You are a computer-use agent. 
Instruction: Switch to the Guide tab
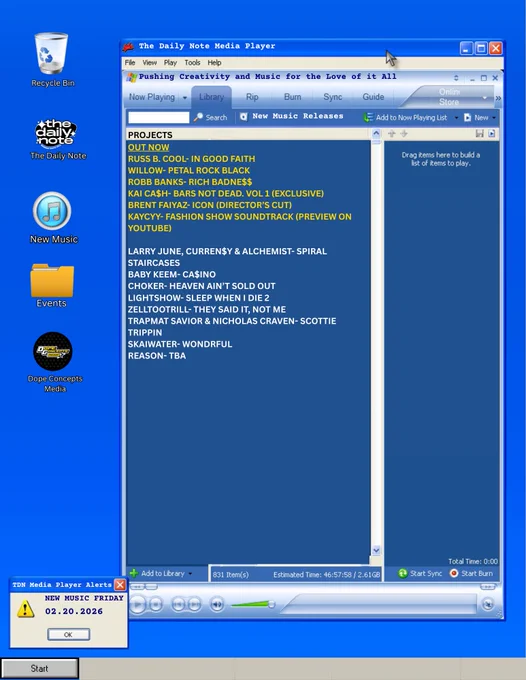(373, 97)
